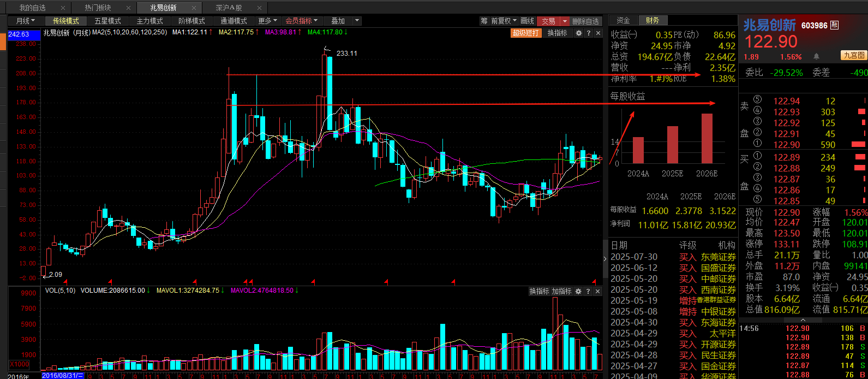Click stock code 603986
Screen dimensions: 868x379
click(x=815, y=25)
